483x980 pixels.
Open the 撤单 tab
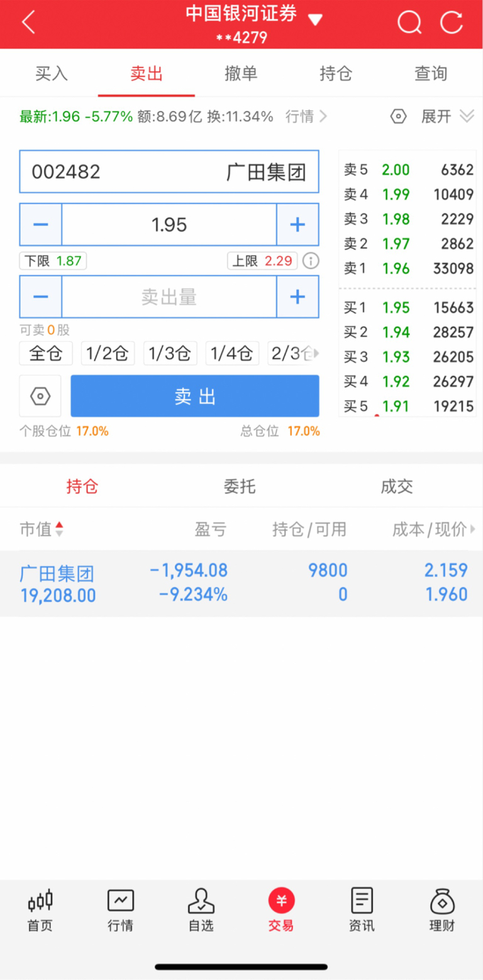tap(241, 73)
